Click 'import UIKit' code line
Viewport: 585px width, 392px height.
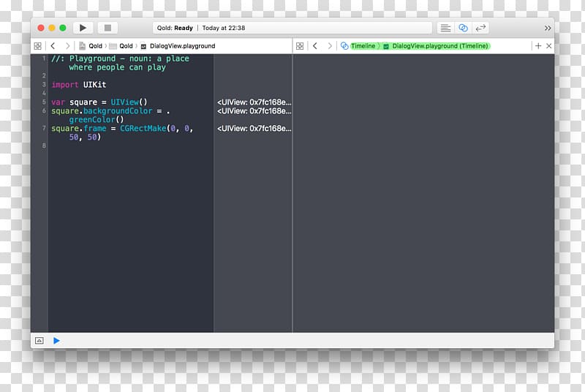(79, 85)
